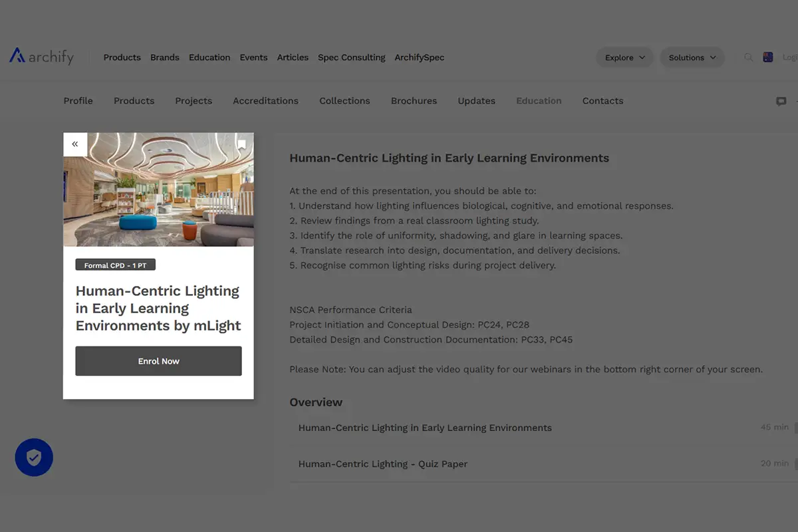The image size is (798, 532).
Task: Go to Education in top navigation
Action: tap(209, 57)
